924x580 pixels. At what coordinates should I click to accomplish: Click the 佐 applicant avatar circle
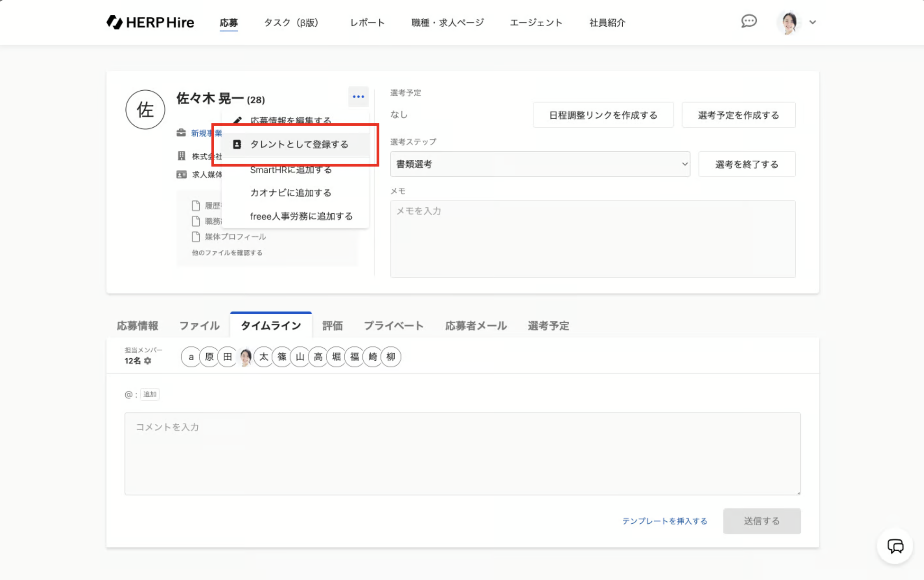point(145,110)
